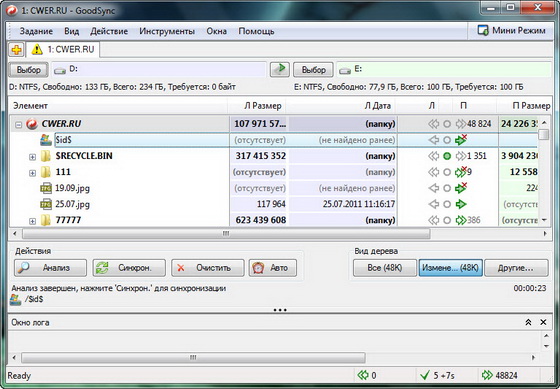Click the Другие... tree view button
560x389 pixels.
(516, 268)
